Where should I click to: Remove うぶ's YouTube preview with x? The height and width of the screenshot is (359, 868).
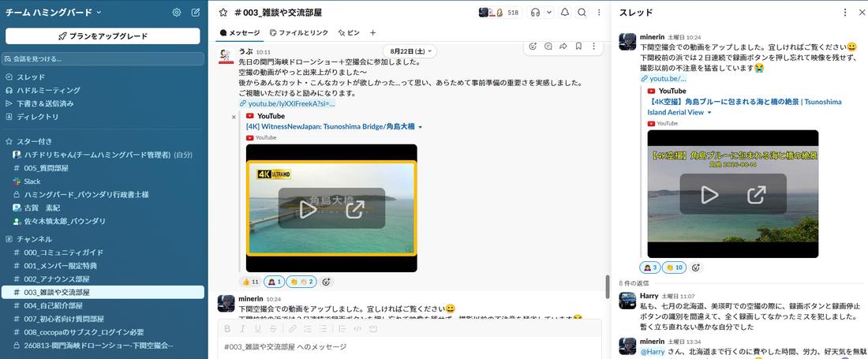pyautogui.click(x=233, y=117)
